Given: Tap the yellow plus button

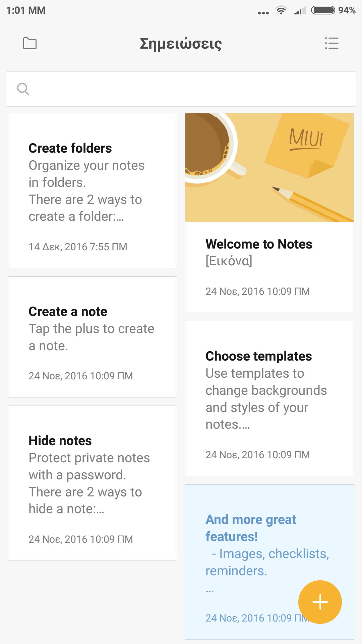Looking at the screenshot, I should [x=320, y=602].
